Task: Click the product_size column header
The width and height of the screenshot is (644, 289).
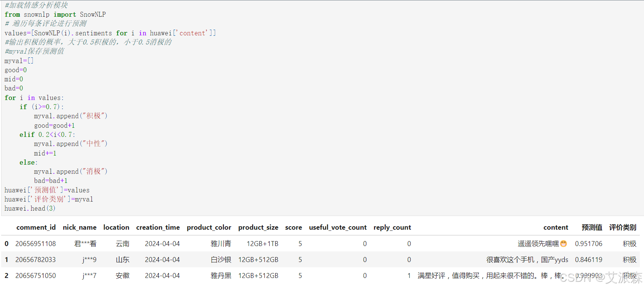Action: coord(258,227)
